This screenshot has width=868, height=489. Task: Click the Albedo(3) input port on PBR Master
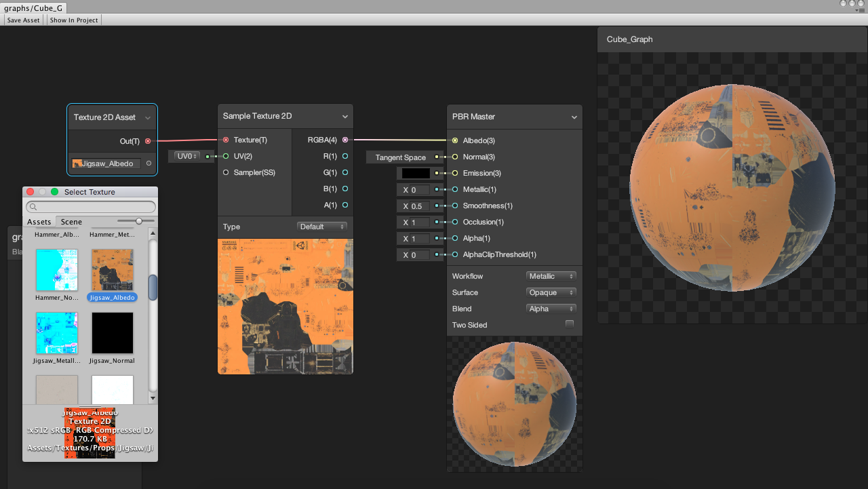[455, 140]
